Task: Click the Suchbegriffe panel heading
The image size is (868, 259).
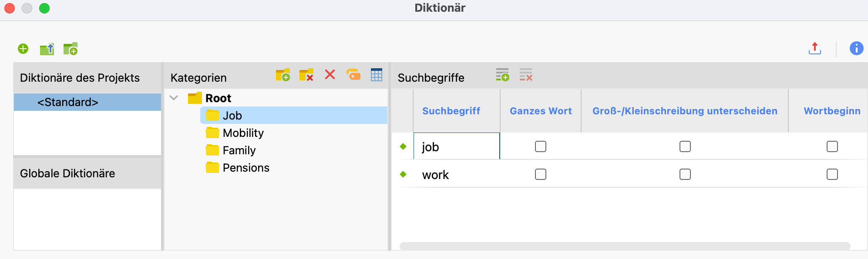Action: click(431, 78)
